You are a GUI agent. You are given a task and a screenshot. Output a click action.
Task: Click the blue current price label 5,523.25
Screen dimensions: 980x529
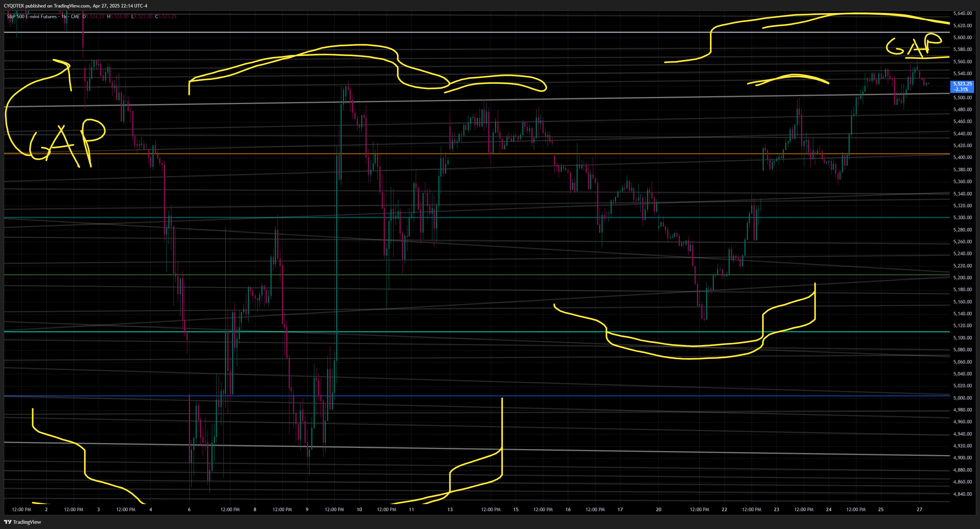[x=962, y=86]
